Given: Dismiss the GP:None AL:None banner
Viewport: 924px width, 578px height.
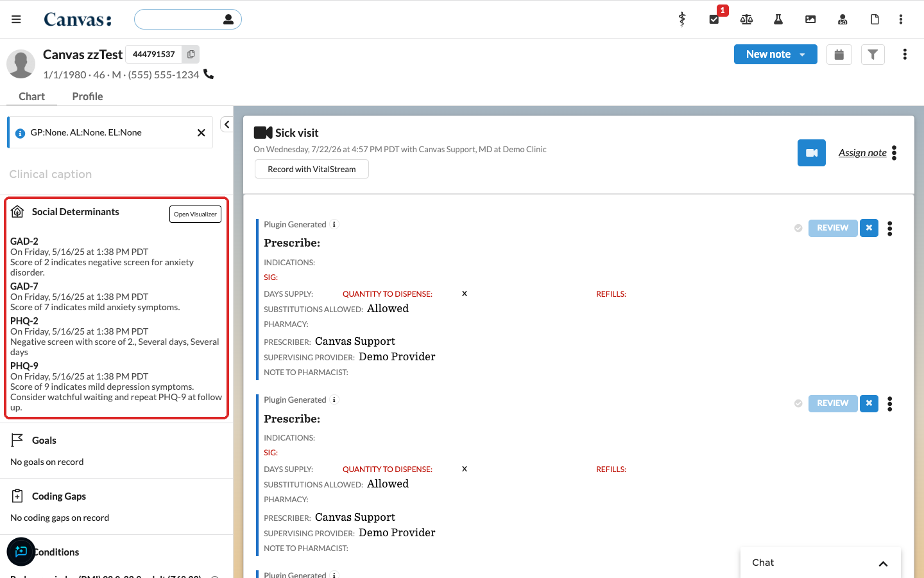Looking at the screenshot, I should click(201, 132).
